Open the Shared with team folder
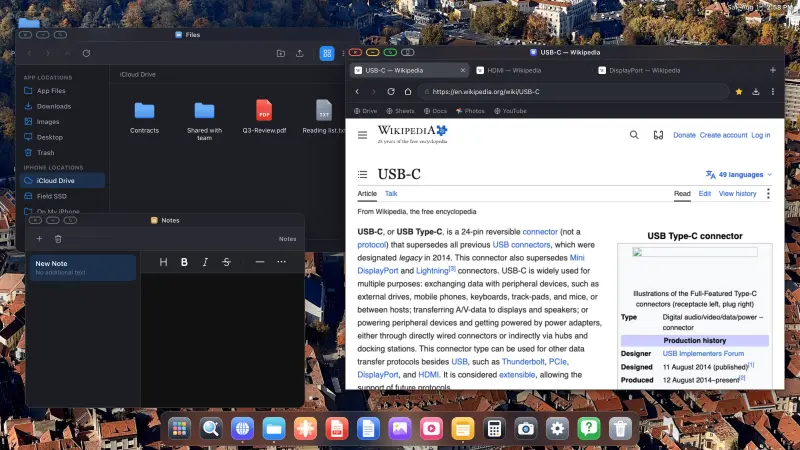 (x=204, y=120)
